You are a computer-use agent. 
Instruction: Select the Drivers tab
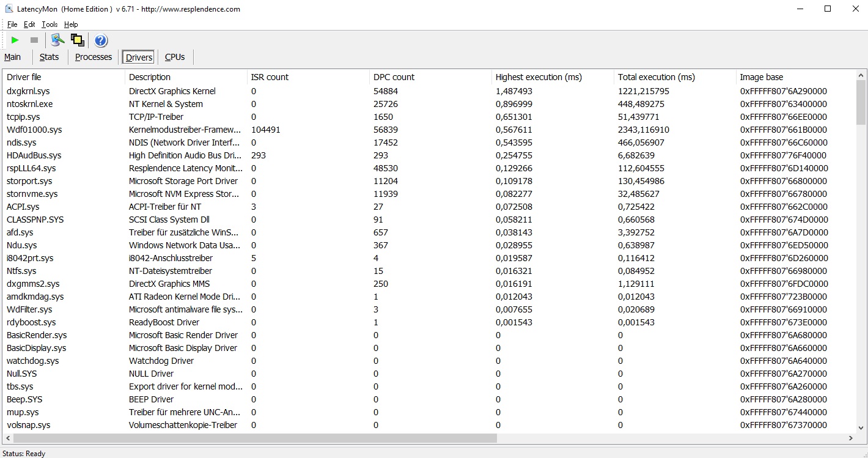coord(139,57)
